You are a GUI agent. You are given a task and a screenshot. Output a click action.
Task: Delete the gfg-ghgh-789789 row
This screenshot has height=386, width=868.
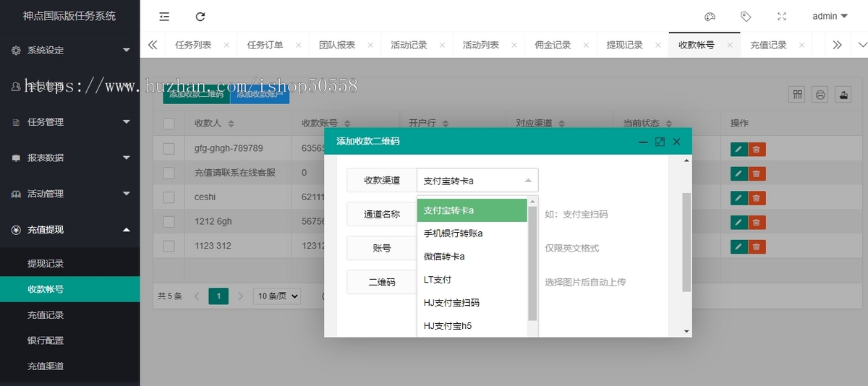[x=757, y=150]
